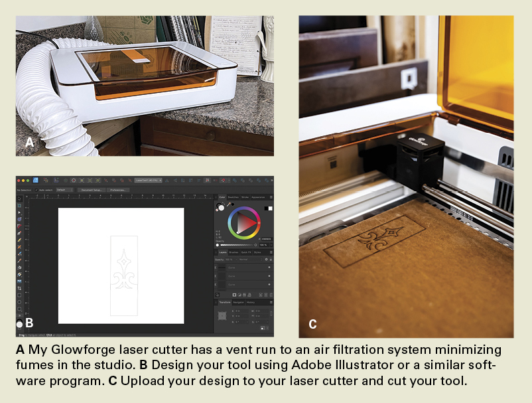Click the Document Setup button

92,189
